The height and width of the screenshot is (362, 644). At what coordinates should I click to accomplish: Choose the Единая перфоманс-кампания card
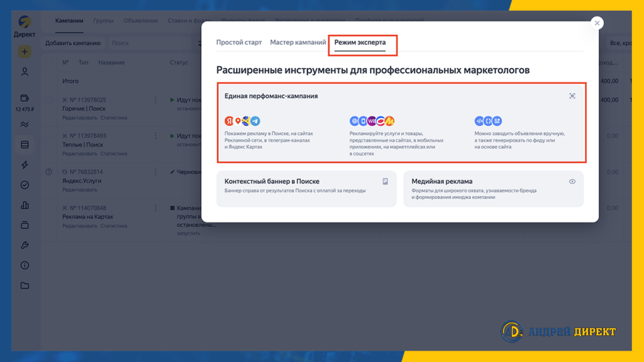401,124
